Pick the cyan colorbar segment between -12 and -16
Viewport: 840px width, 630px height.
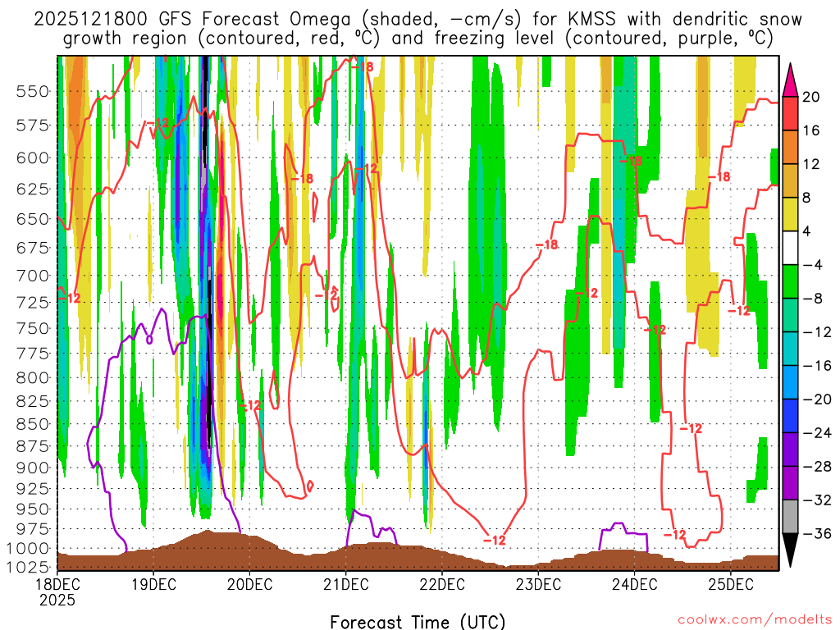790,349
